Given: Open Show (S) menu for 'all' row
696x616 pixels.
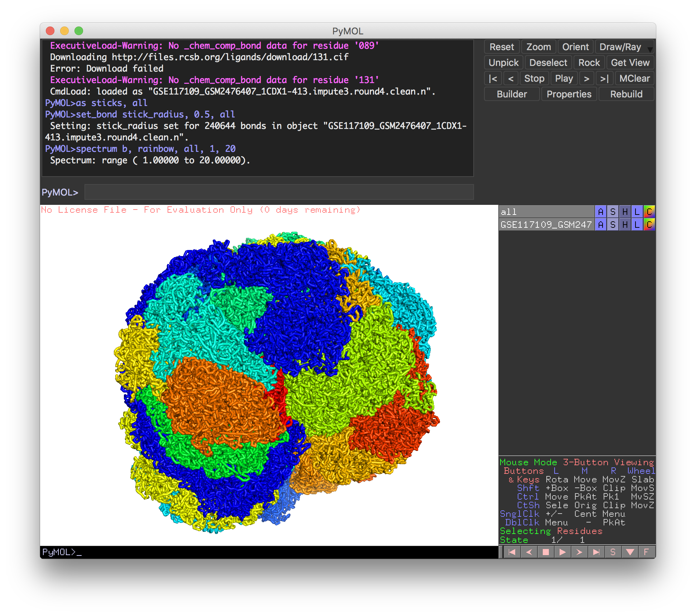Looking at the screenshot, I should tap(613, 212).
